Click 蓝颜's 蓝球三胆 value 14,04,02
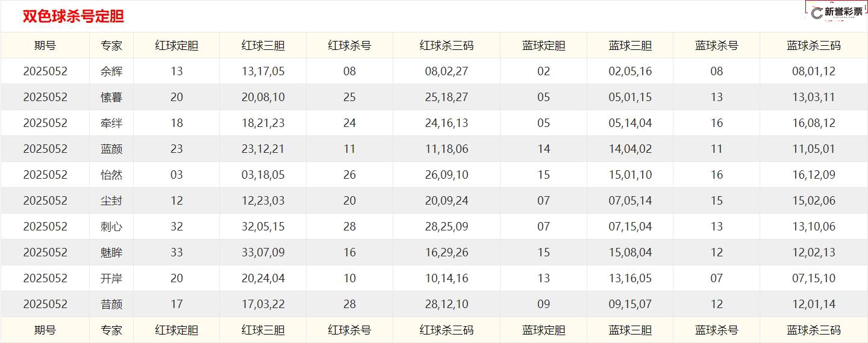This screenshot has width=868, height=343. (x=630, y=149)
